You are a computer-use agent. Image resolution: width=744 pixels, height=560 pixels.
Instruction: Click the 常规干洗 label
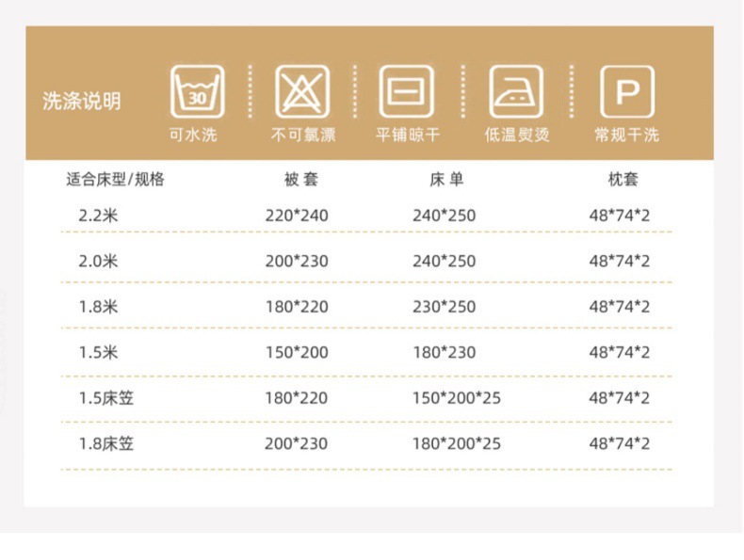627,135
